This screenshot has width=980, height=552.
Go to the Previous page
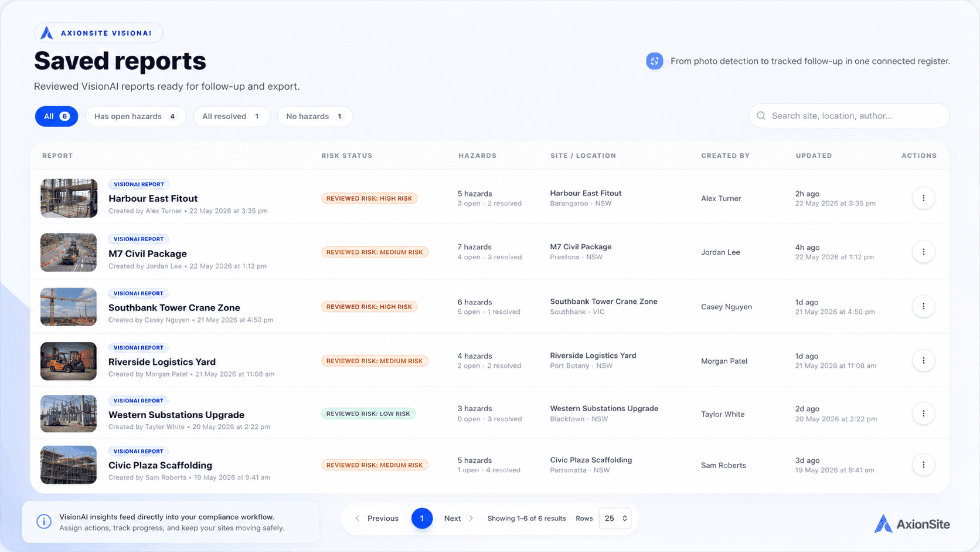coord(377,519)
